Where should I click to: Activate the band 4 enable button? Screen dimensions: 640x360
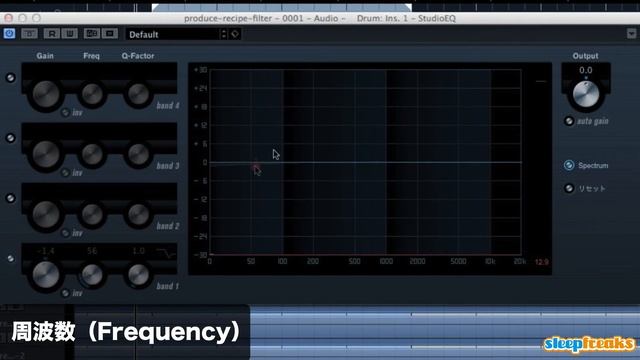point(11,78)
